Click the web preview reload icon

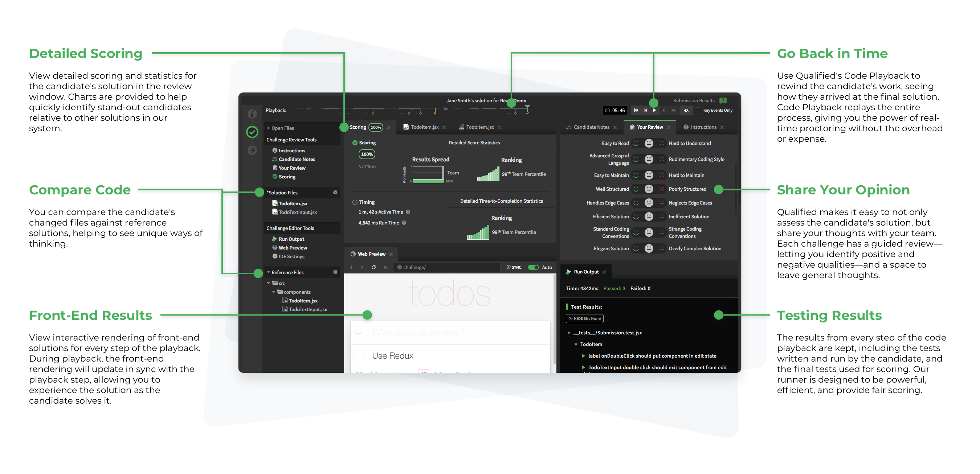click(x=373, y=267)
